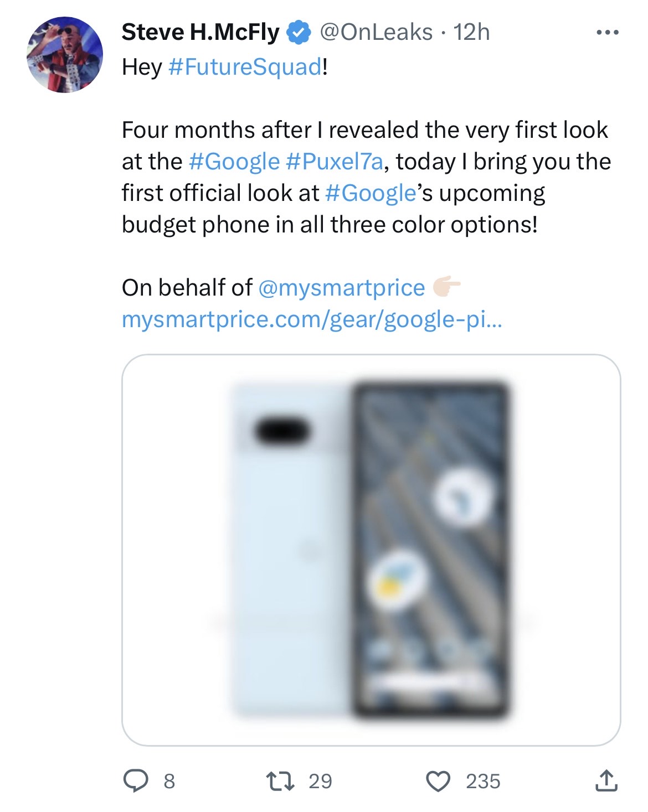Click the reply speech bubble icon
Viewport: 648px width, 812px height.
(x=134, y=781)
